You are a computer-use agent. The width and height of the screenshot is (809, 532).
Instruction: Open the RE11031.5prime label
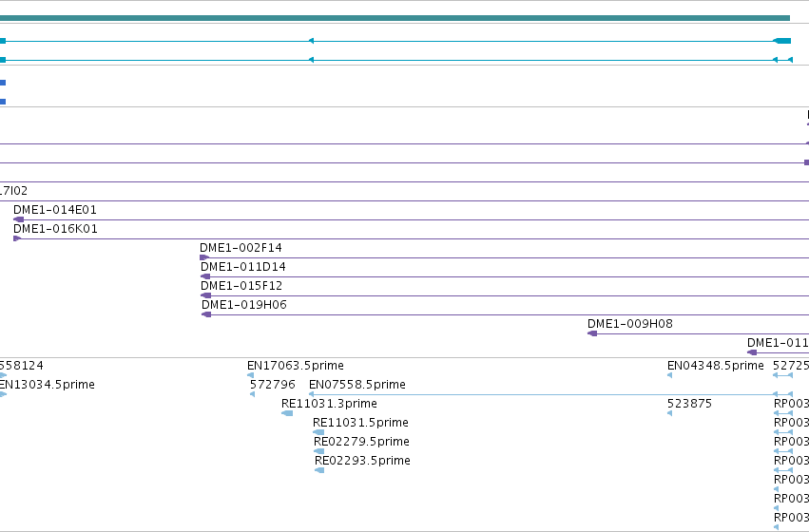point(360,423)
